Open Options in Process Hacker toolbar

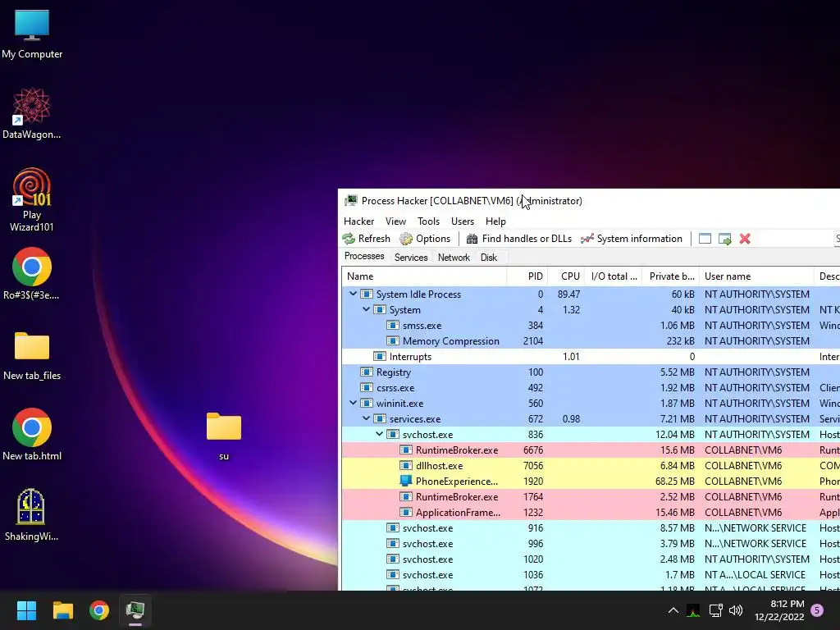tap(426, 239)
